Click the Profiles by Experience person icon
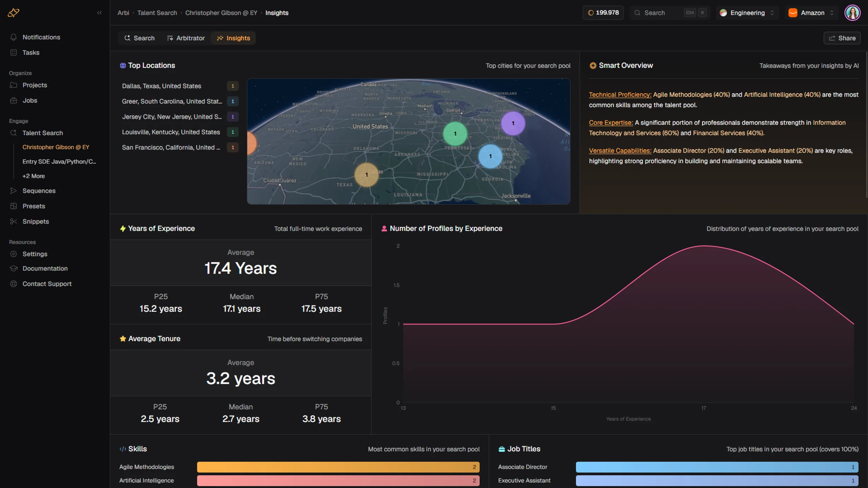 coord(384,229)
